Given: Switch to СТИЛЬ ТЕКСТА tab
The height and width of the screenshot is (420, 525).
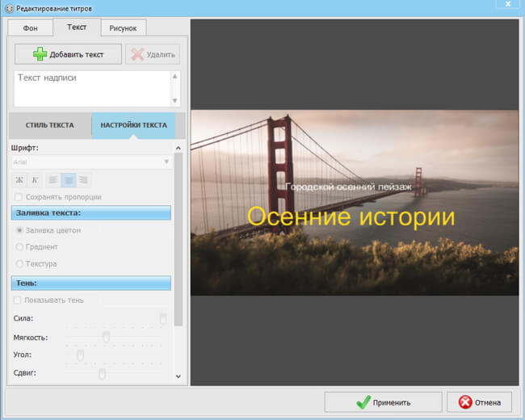Looking at the screenshot, I should (50, 125).
